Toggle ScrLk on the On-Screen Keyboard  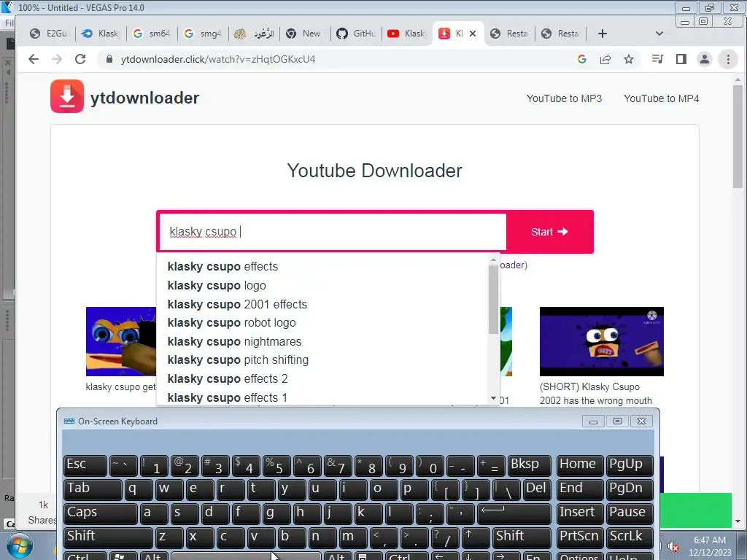(x=630, y=537)
